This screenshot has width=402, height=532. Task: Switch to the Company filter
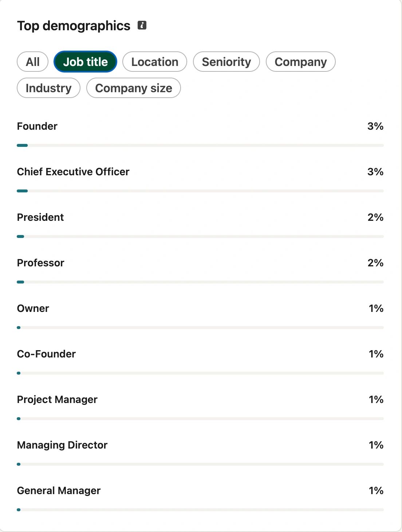pos(301,62)
